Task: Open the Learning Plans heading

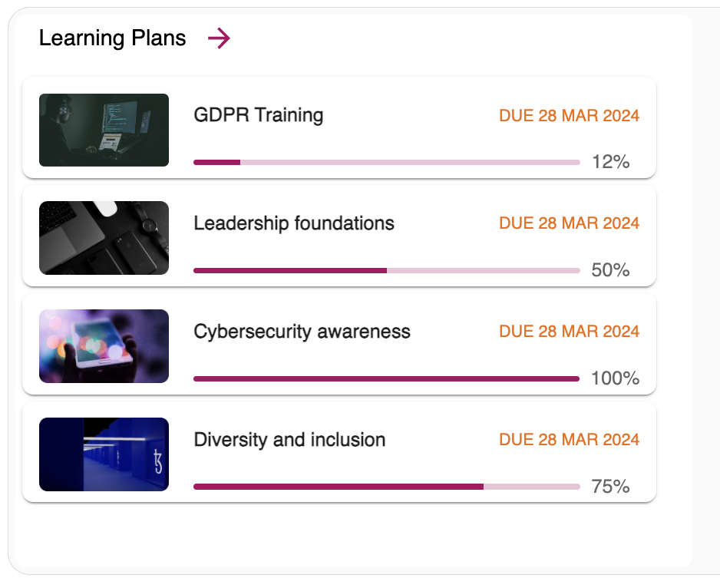Action: 112,38
